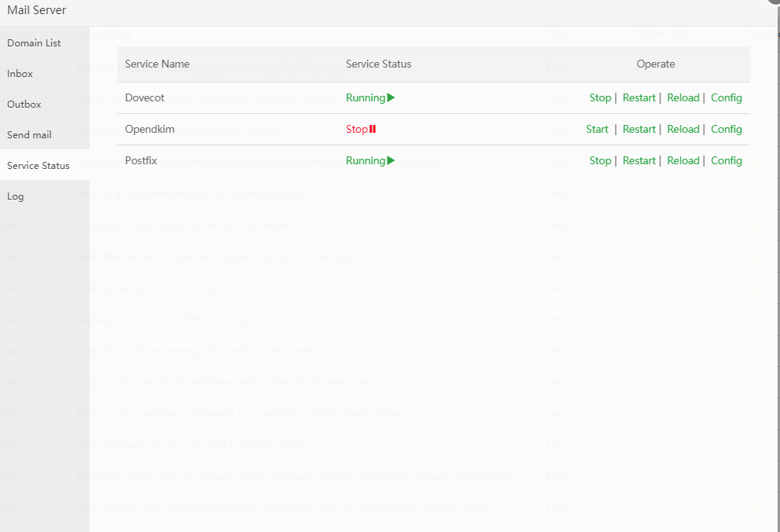
Task: Open the Domain List tab
Action: pos(34,43)
